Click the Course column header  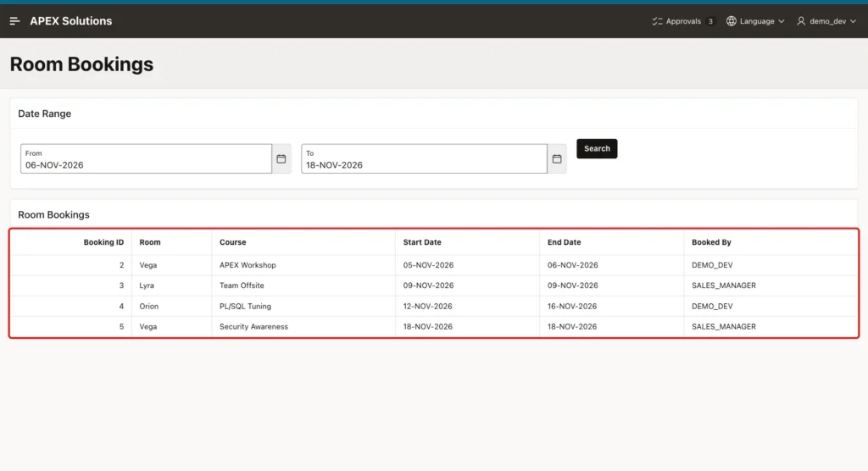click(232, 242)
